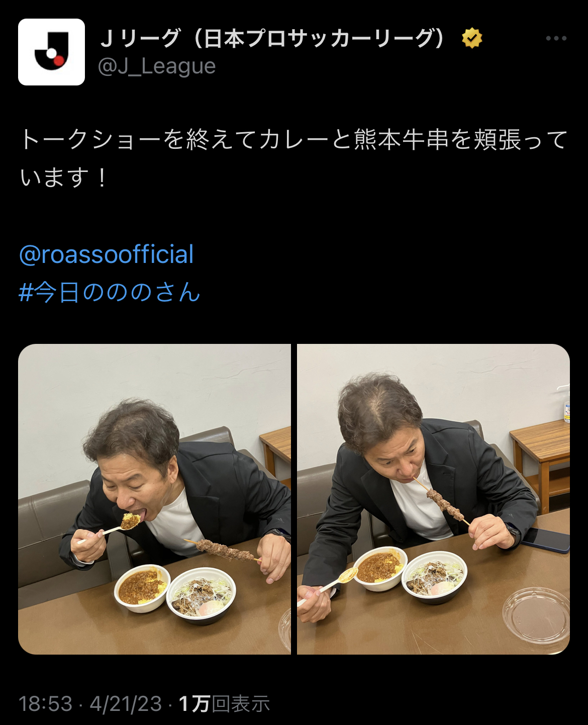588x725 pixels.
Task: Open the right photo of man biting skewer
Action: [433, 499]
